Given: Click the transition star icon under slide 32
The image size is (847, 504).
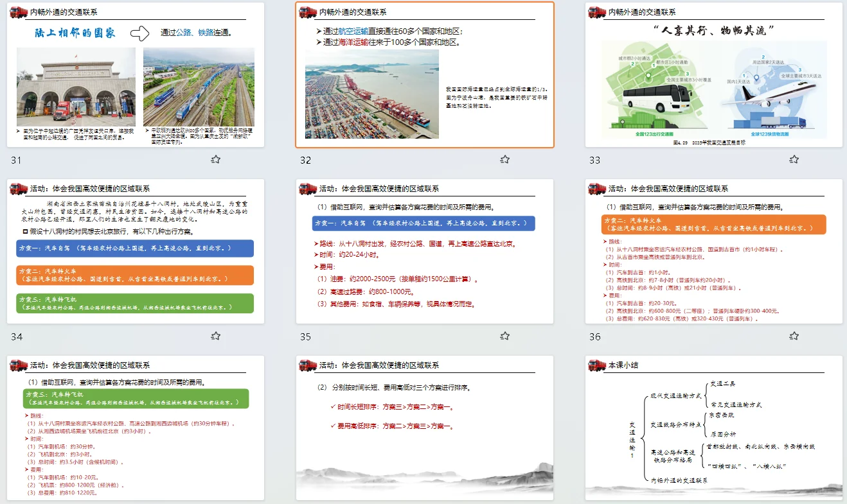Looking at the screenshot, I should [x=505, y=159].
